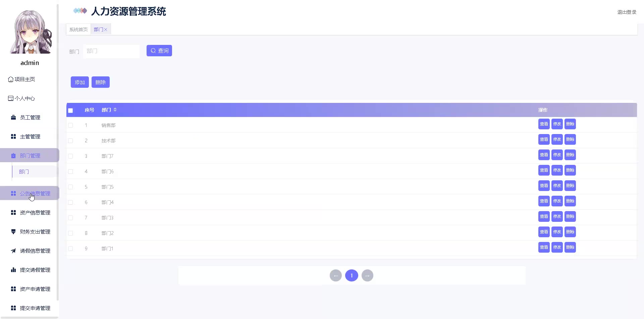Check the checkbox for the 销售部 row
This screenshot has height=319, width=644.
pos(70,125)
